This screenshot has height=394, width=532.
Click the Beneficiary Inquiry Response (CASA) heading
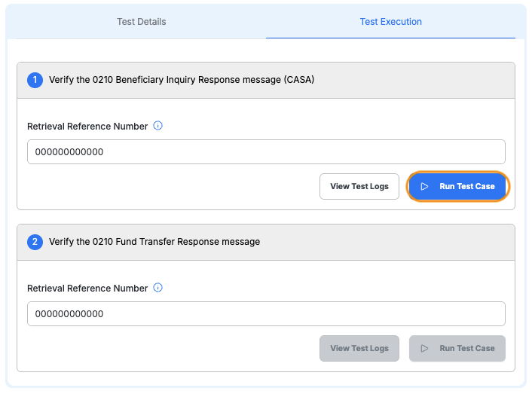click(x=182, y=80)
